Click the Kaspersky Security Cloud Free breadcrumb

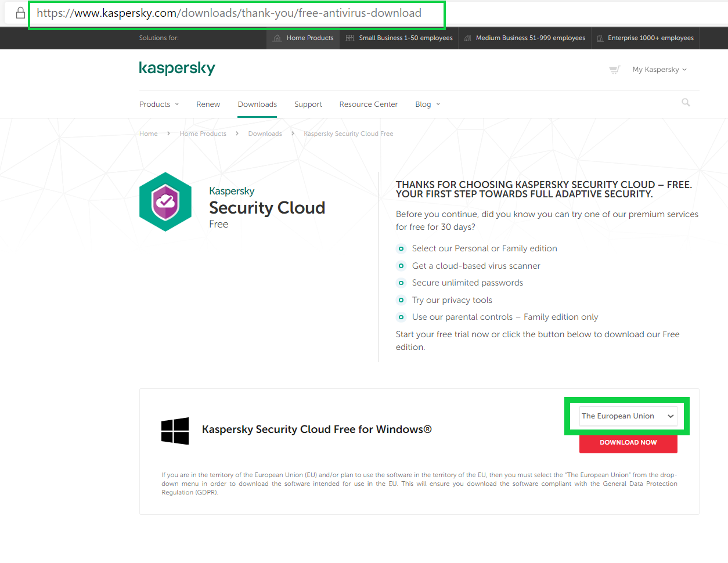348,133
